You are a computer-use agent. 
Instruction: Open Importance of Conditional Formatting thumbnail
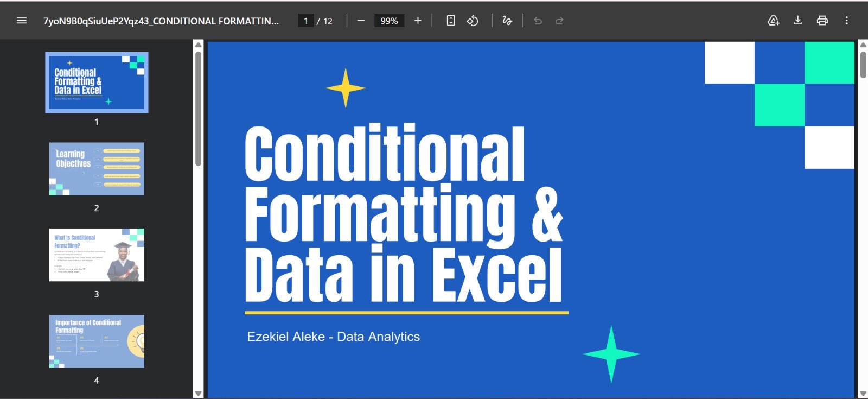(97, 341)
